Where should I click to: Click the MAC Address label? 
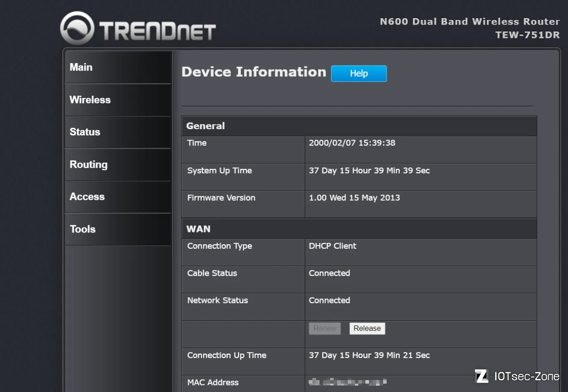(x=213, y=383)
